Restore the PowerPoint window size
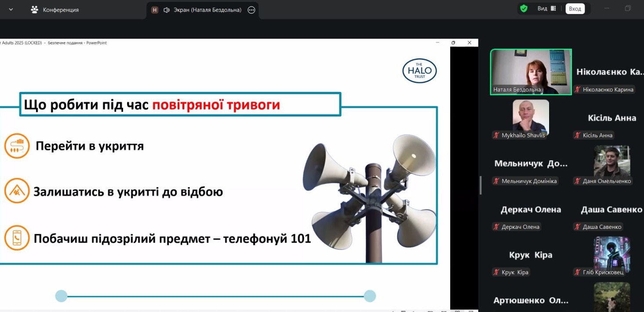Screen dimensions: 644x312 pyautogui.click(x=453, y=43)
